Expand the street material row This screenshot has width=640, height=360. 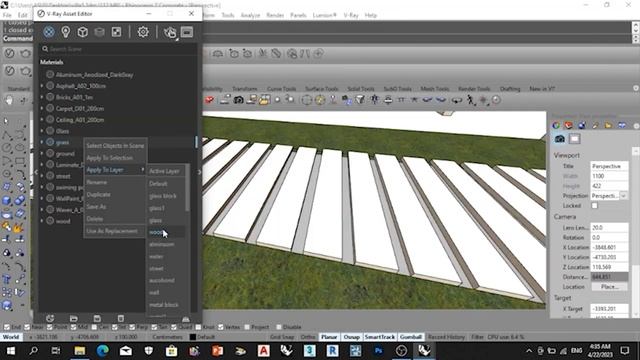coord(42,176)
